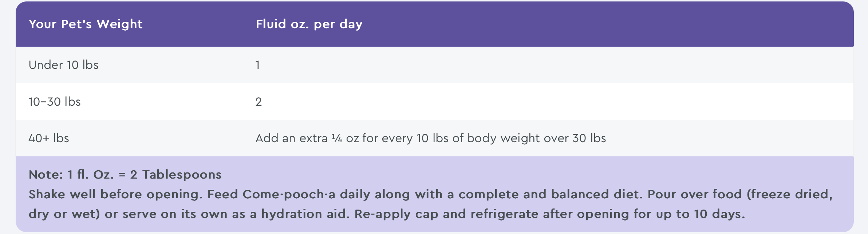Screen dimensions: 868x234
Task: Click the value 2 for 10–30 lbs
Action: [259, 102]
